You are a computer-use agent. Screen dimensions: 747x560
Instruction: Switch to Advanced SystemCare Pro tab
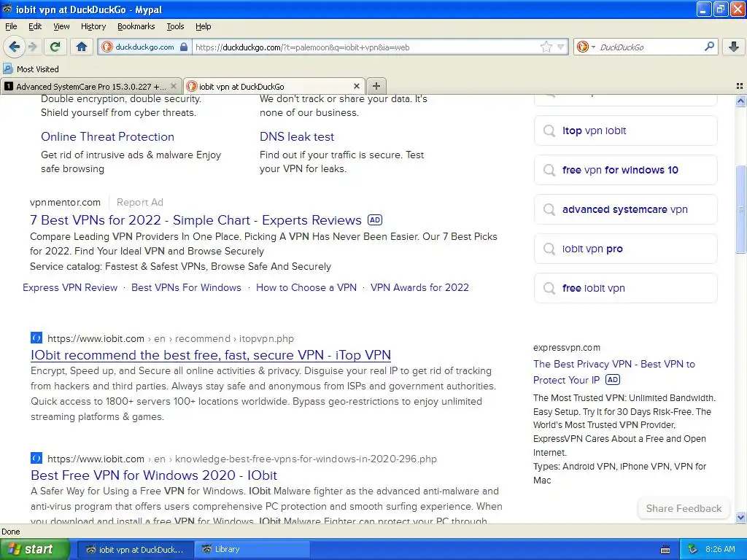[90, 86]
